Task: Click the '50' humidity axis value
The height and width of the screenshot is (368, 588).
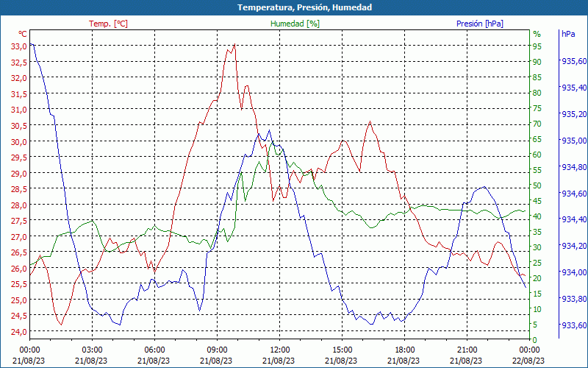Action: coord(537,185)
